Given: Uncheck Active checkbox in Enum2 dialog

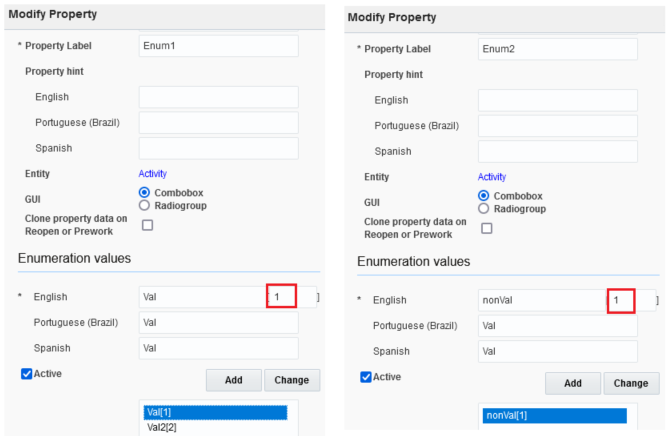Looking at the screenshot, I should pos(366,377).
